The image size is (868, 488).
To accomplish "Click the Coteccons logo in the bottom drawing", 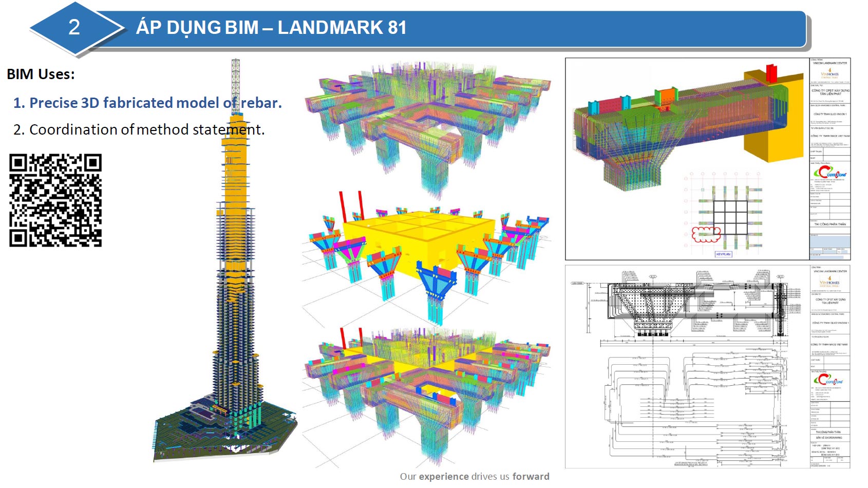I will pyautogui.click(x=829, y=381).
